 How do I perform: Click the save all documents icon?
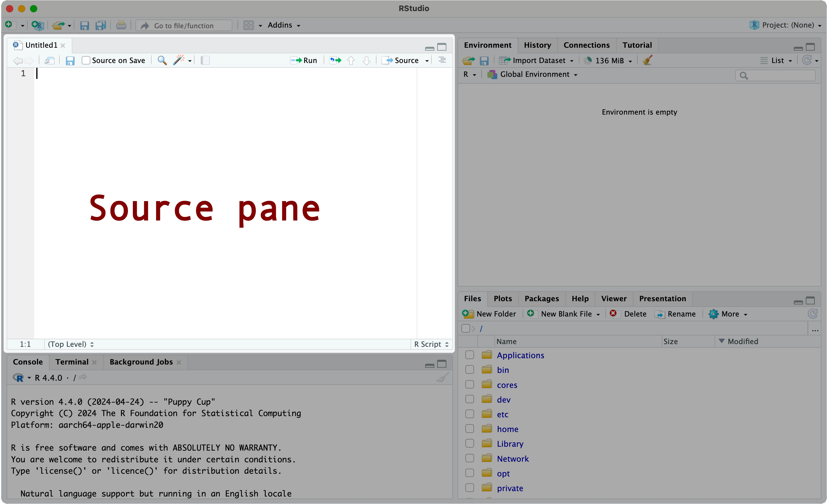pos(101,25)
